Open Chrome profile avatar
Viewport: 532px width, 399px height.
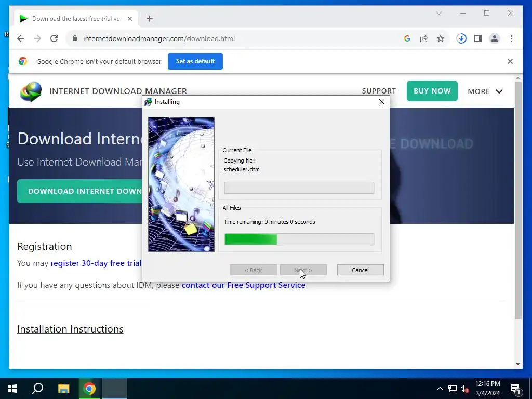tap(495, 38)
